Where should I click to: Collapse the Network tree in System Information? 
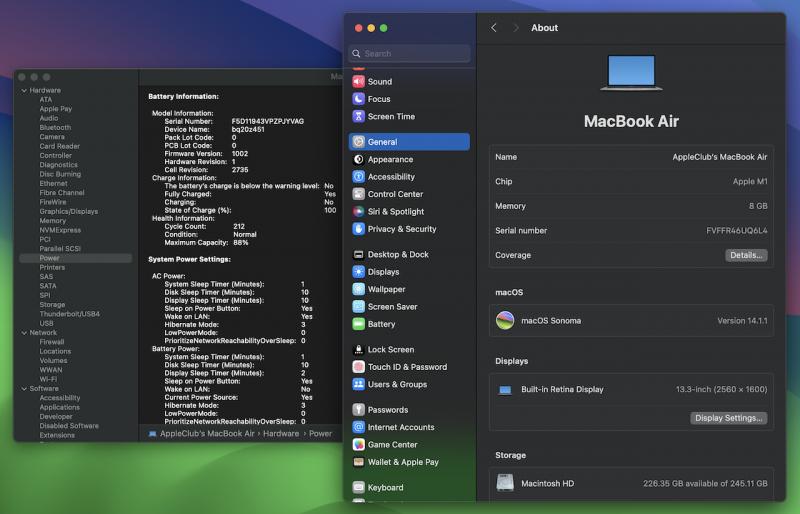coord(24,333)
